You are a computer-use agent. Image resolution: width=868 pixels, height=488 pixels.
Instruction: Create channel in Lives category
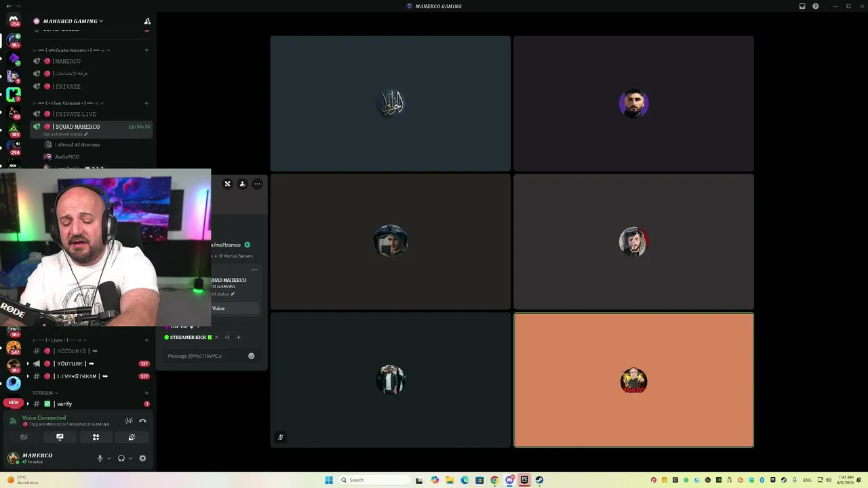click(146, 340)
